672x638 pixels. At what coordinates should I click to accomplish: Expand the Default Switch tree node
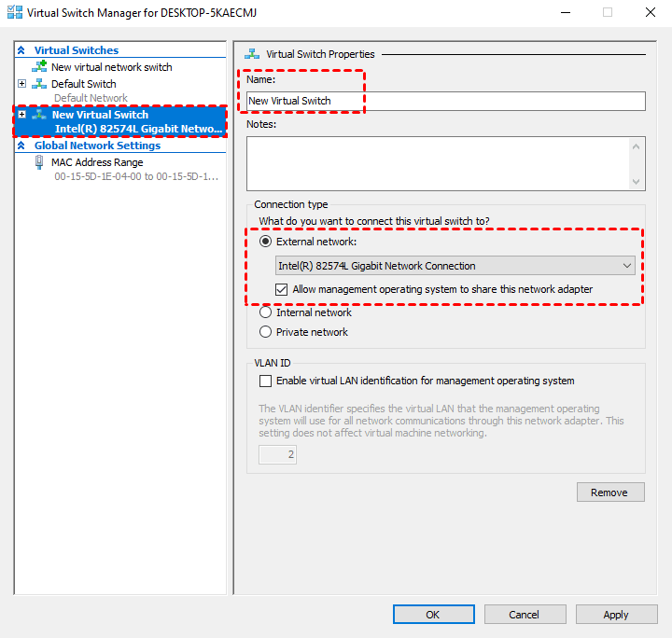coord(21,84)
